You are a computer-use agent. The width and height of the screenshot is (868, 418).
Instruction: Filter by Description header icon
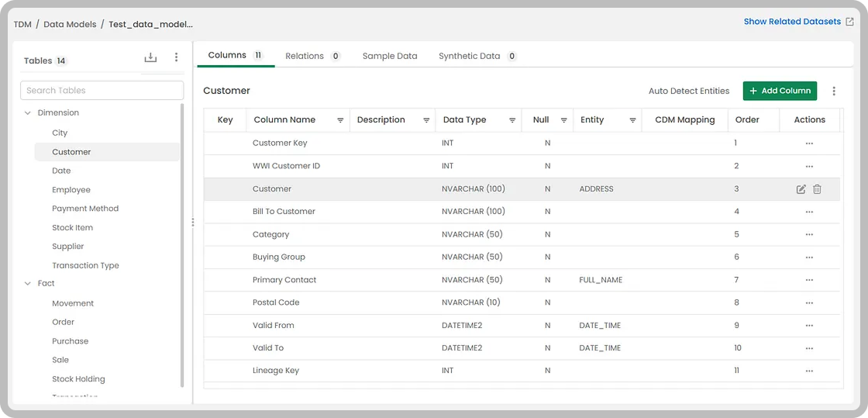click(x=426, y=120)
